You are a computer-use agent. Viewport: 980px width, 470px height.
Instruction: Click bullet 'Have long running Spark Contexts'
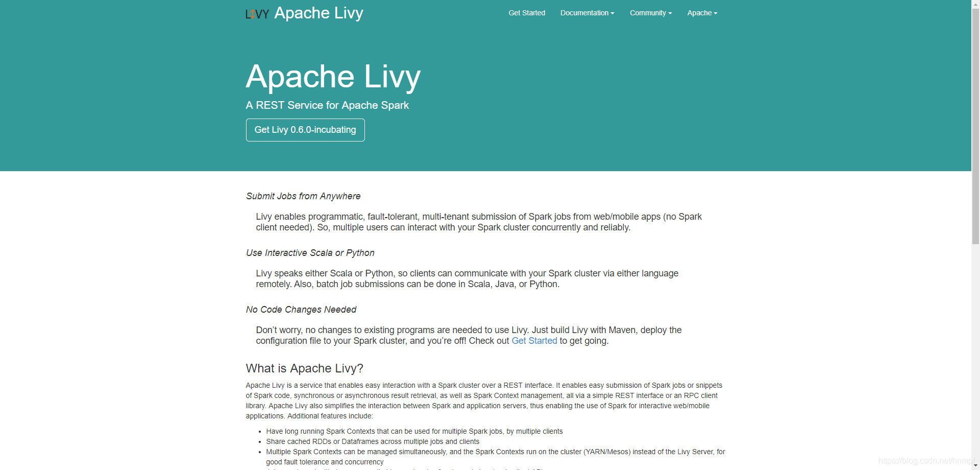tap(414, 431)
